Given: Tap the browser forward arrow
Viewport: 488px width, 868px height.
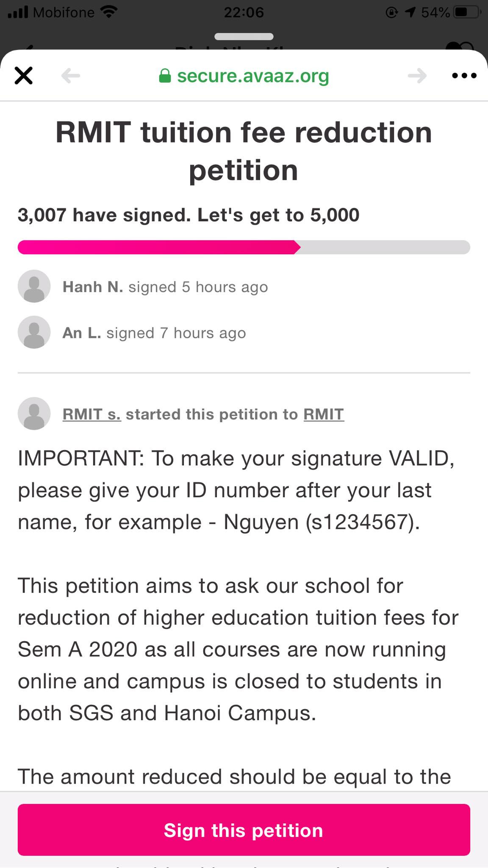Looking at the screenshot, I should [417, 76].
